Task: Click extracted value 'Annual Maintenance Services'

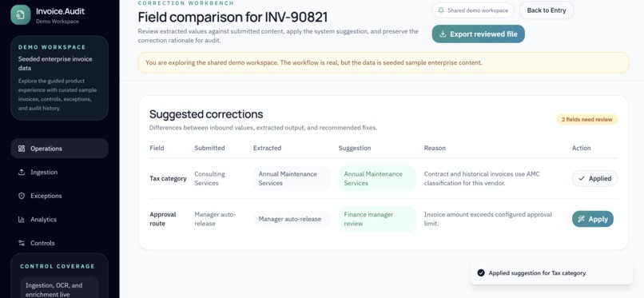Action: 292,178
